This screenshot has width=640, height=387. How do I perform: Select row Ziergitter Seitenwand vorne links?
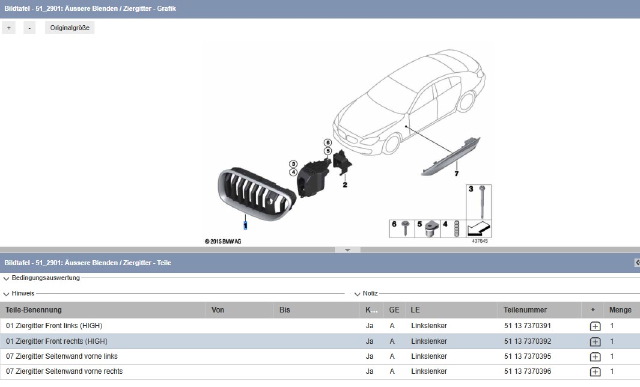pos(320,356)
